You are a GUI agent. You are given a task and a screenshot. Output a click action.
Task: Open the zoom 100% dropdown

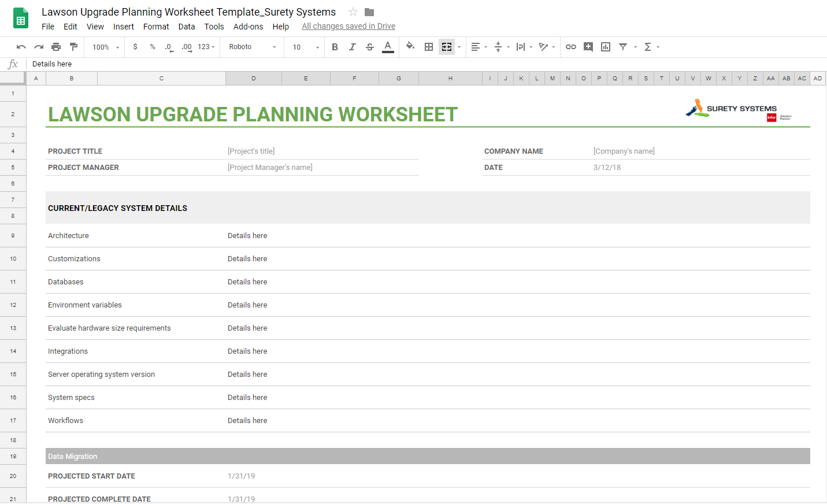105,47
